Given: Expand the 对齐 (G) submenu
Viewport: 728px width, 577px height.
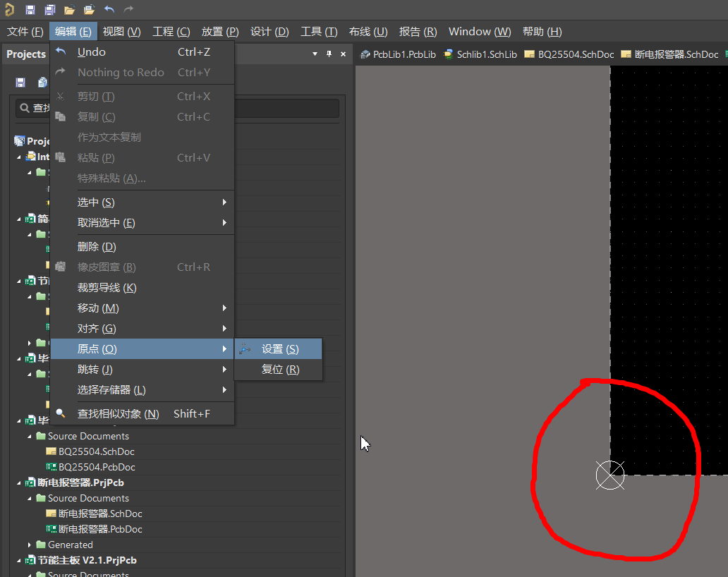Looking at the screenshot, I should click(142, 329).
